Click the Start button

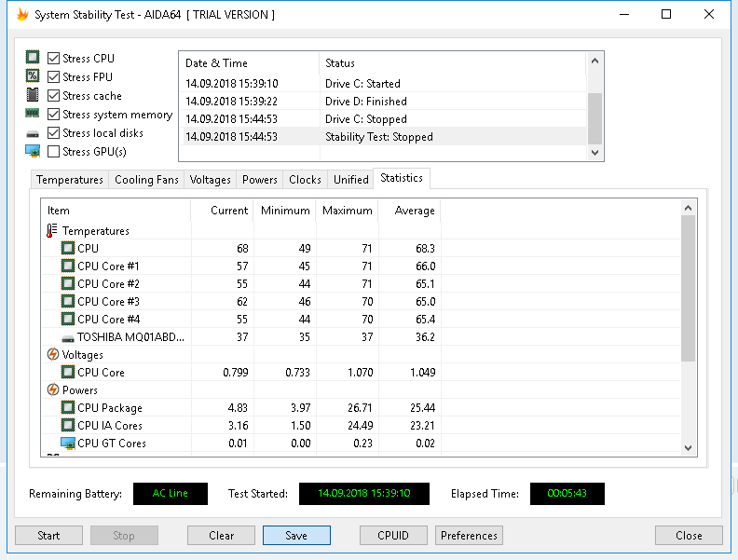coord(49,536)
